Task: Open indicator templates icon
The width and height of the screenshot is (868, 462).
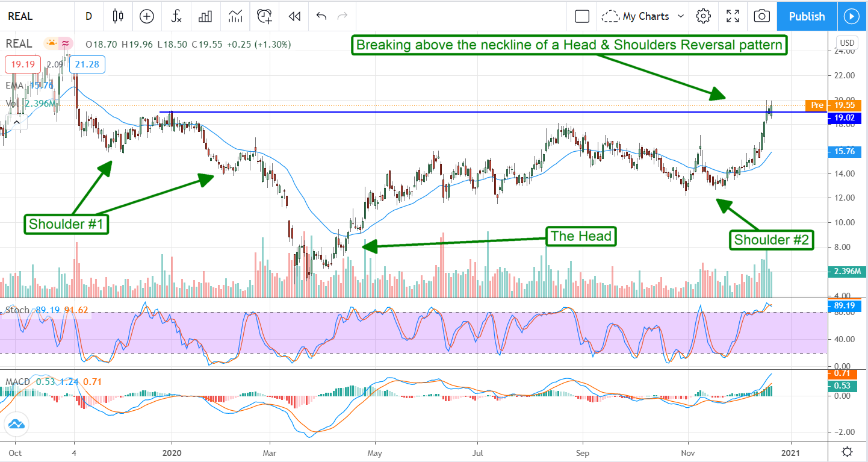Action: pos(235,16)
